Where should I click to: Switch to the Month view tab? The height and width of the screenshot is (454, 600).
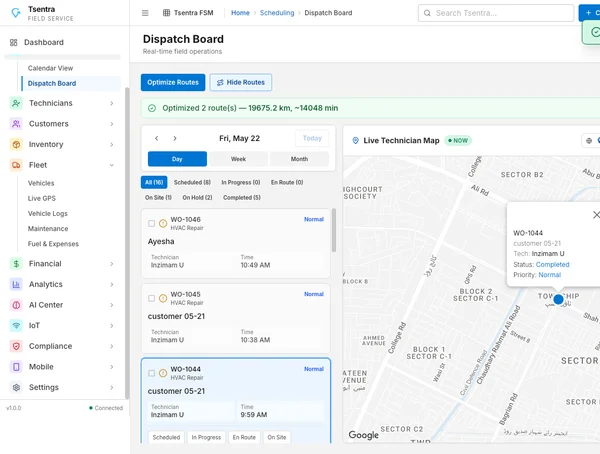tap(299, 159)
